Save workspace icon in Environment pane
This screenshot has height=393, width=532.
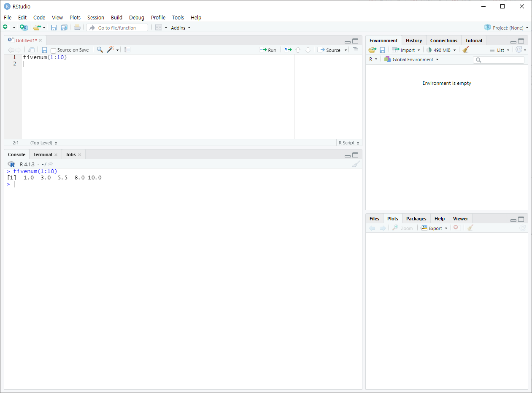(382, 50)
